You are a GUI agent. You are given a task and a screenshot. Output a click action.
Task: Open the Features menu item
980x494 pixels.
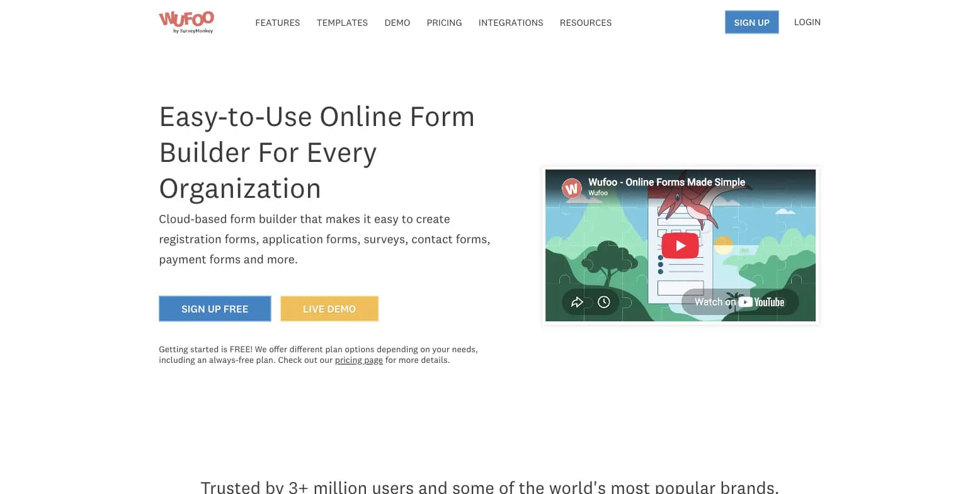point(278,23)
